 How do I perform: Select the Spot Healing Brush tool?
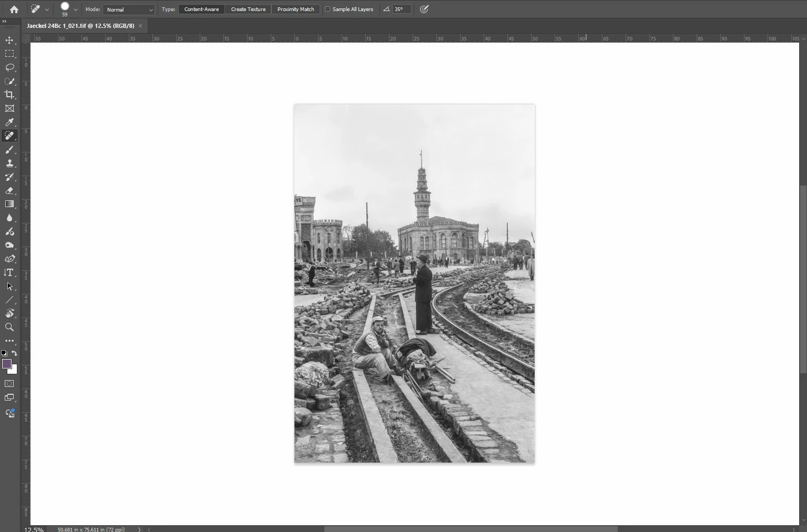pyautogui.click(x=9, y=136)
